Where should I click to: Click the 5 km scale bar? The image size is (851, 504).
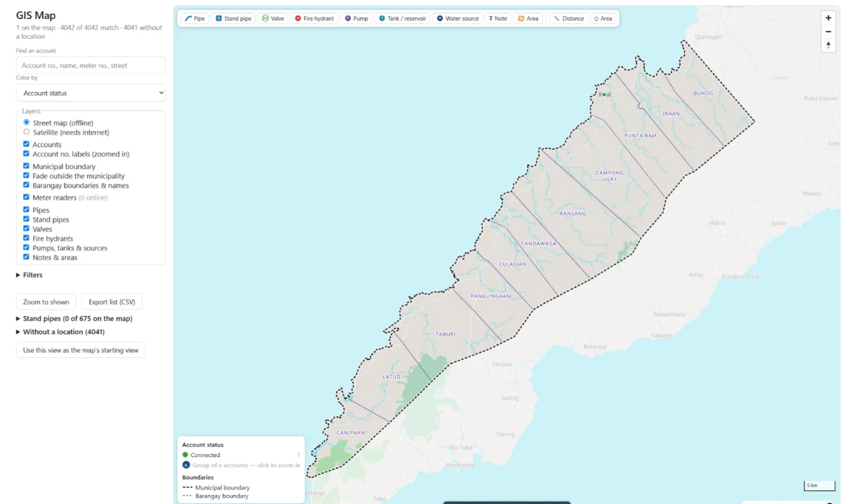[819, 485]
